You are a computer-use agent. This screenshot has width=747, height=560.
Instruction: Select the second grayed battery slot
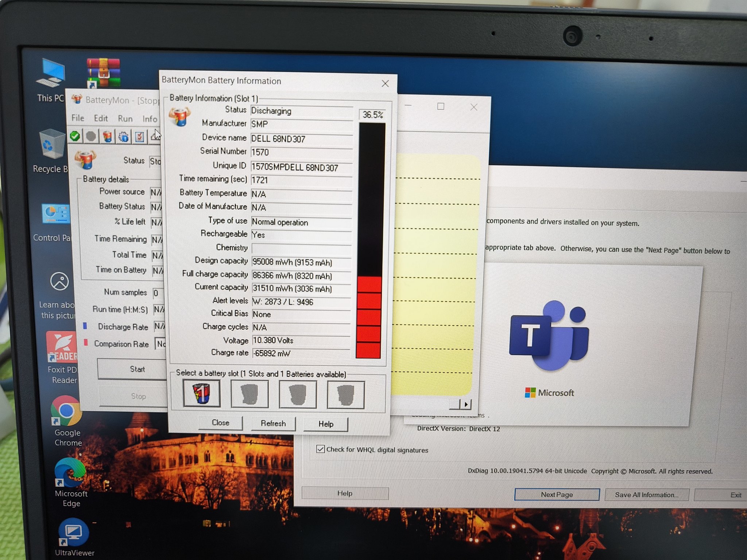coord(249,394)
